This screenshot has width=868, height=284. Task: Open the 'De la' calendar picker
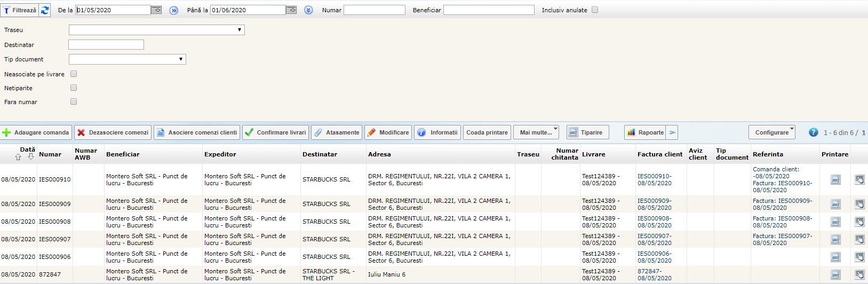[x=156, y=10]
